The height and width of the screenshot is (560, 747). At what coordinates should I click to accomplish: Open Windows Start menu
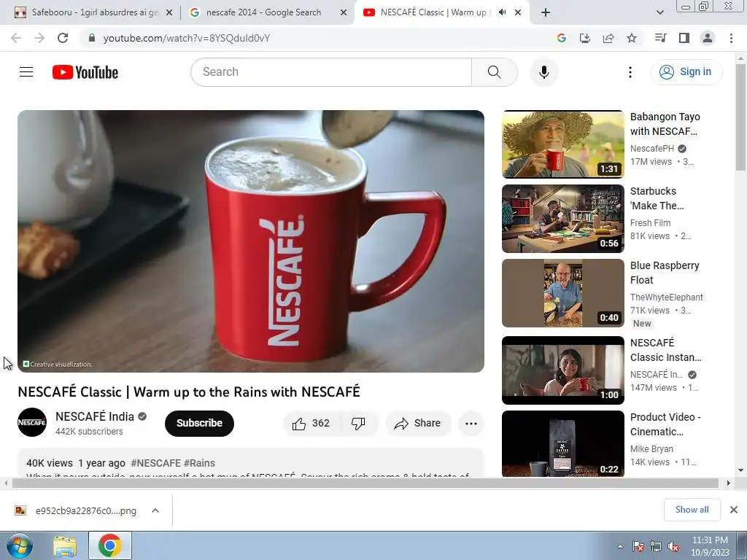[x=20, y=545]
